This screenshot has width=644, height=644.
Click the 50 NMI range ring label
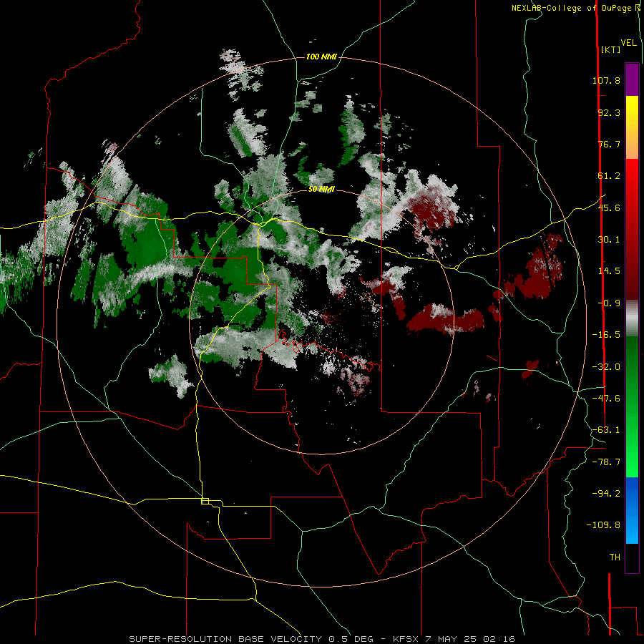(x=321, y=189)
